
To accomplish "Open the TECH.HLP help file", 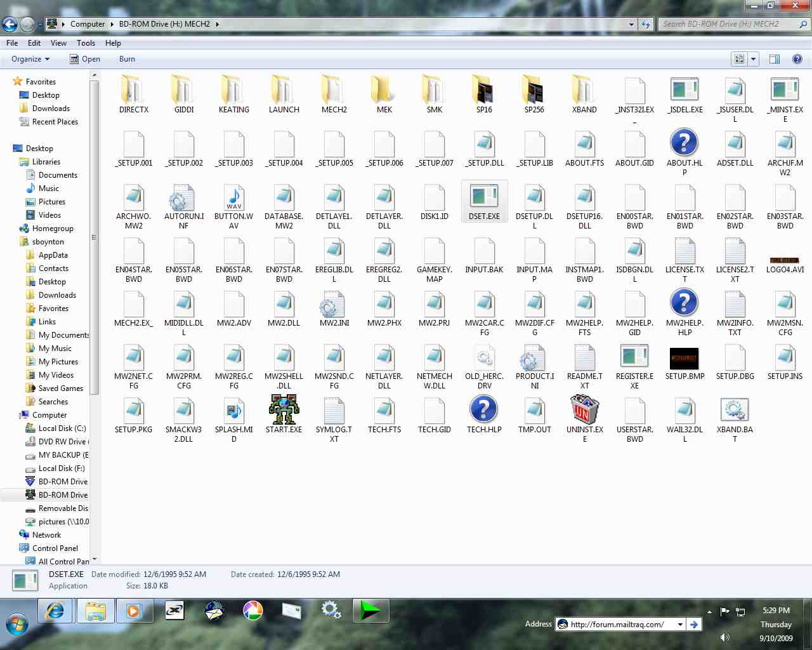I will click(484, 409).
